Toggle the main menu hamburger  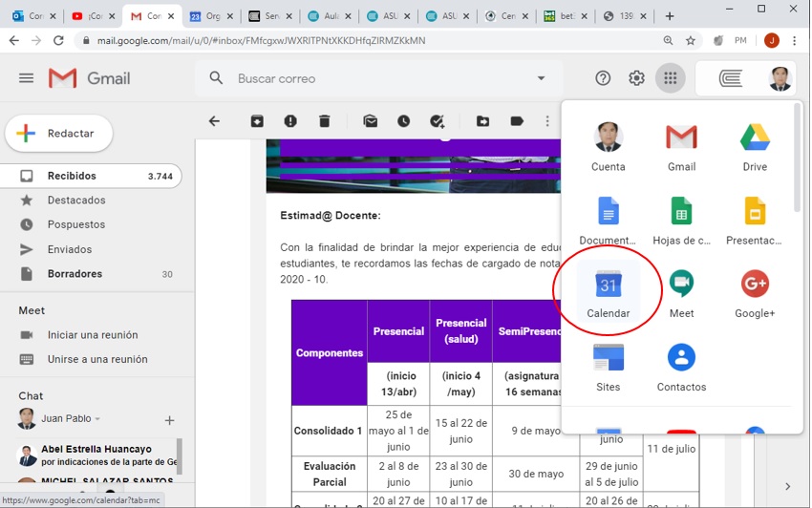click(x=26, y=78)
